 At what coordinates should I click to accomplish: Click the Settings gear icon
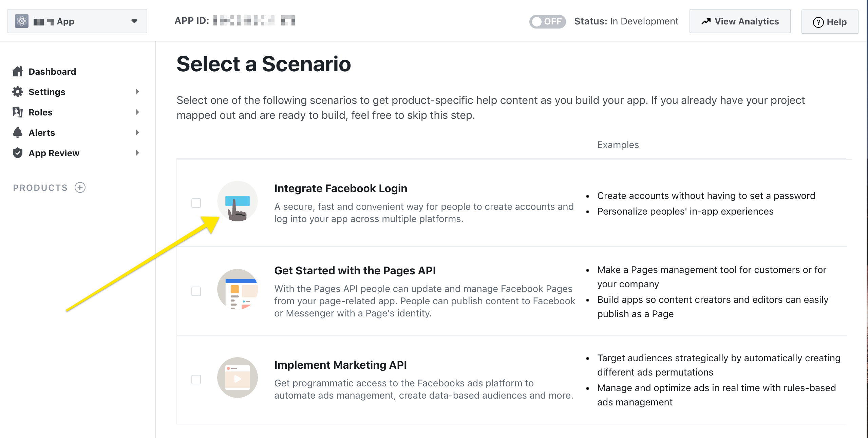18,92
